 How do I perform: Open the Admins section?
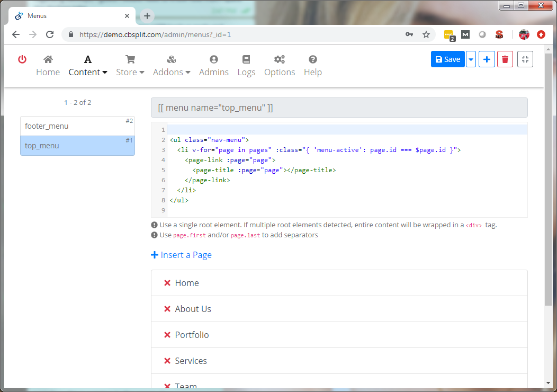214,66
